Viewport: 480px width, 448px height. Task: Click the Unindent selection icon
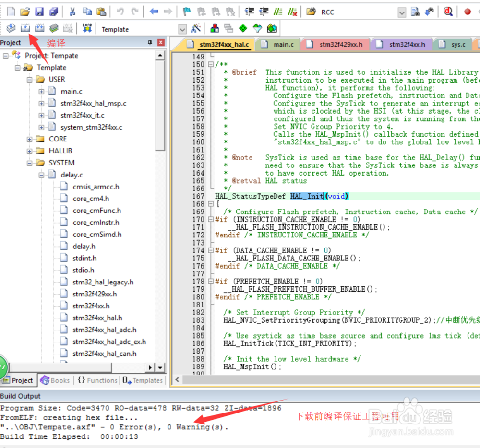264,12
